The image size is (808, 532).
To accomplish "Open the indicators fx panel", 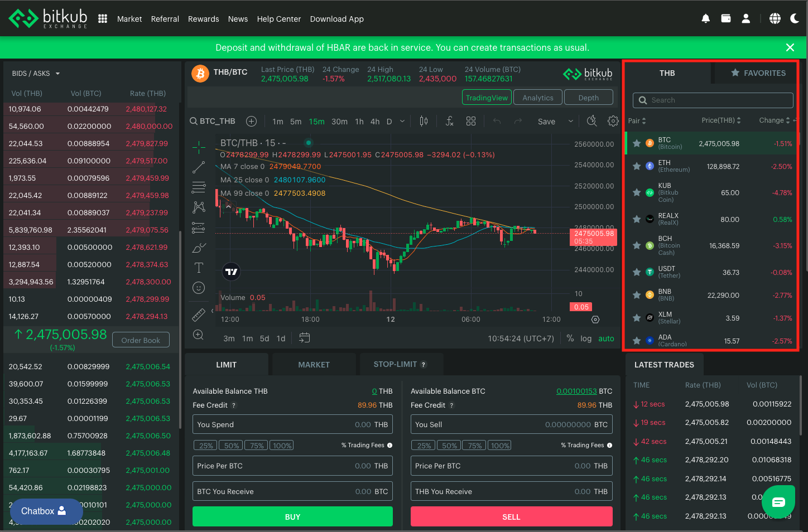I will (450, 121).
